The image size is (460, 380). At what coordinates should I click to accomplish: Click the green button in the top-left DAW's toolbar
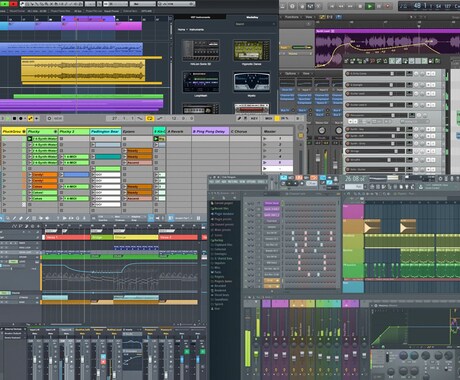click(x=5, y=4)
